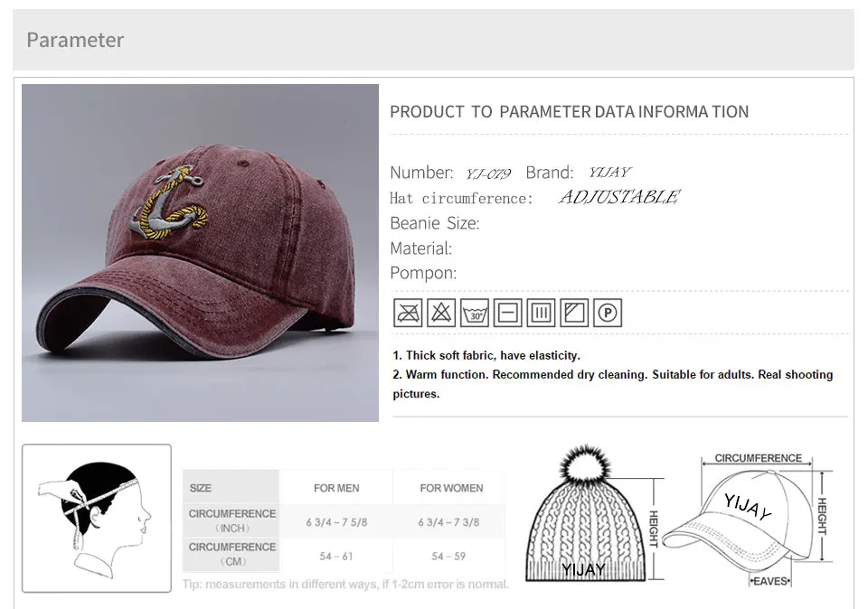Click the head measuring illustration
This screenshot has height=609, width=868.
(97, 519)
